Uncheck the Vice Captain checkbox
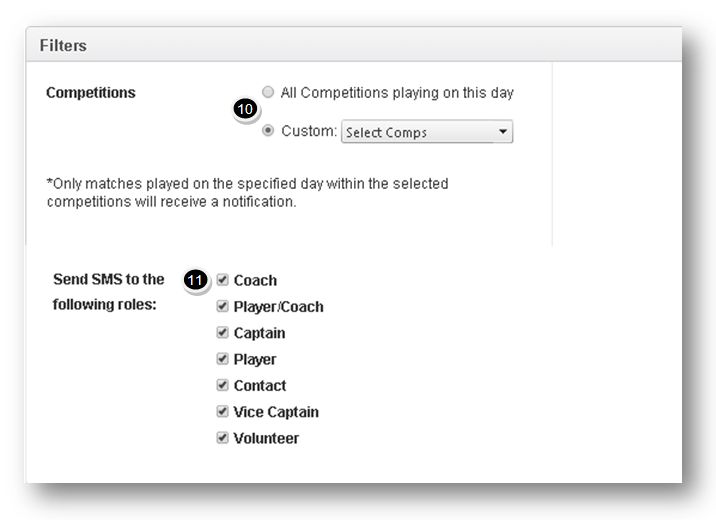This screenshot has width=716, height=520. (222, 411)
